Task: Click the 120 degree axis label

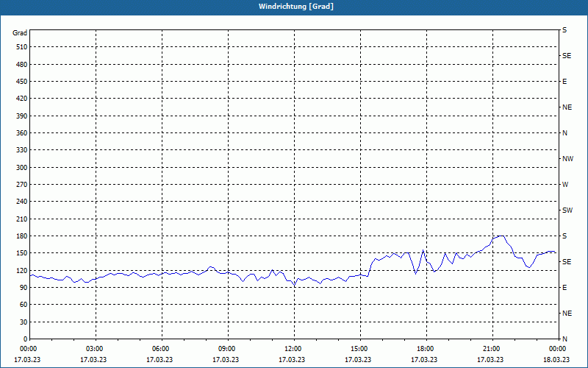Action: [x=22, y=270]
